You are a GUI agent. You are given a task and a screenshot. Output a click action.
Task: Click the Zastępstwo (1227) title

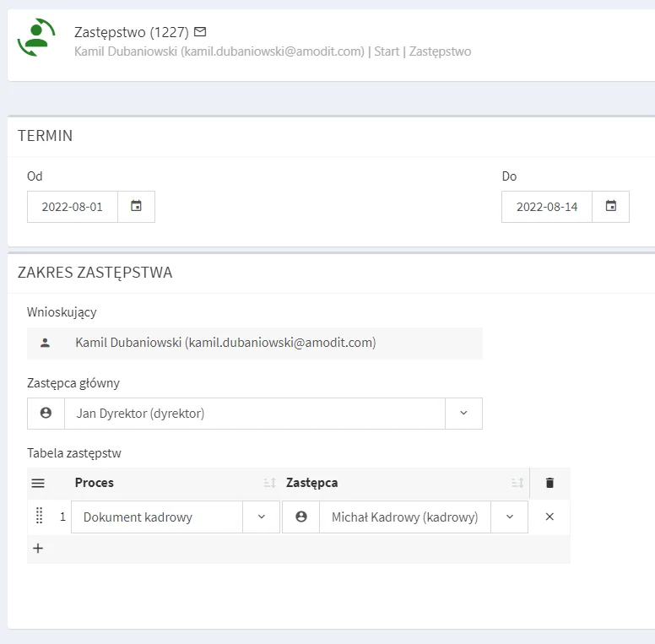[132, 32]
